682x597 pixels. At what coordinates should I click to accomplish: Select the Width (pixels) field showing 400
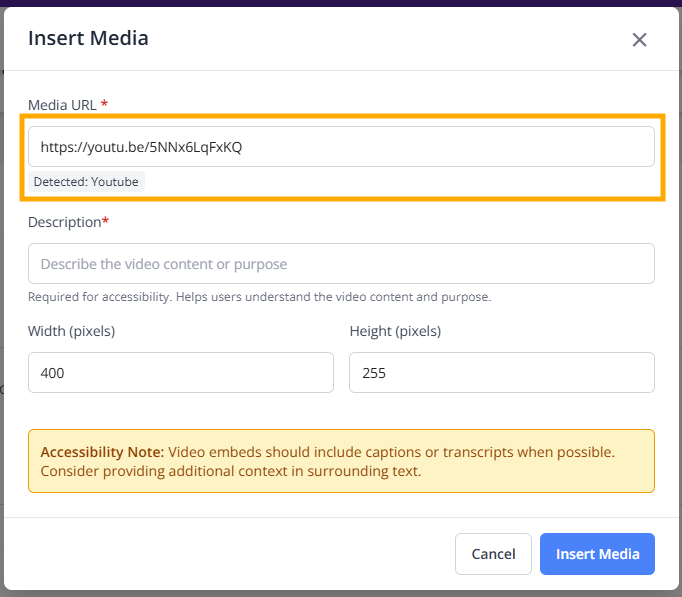point(180,373)
